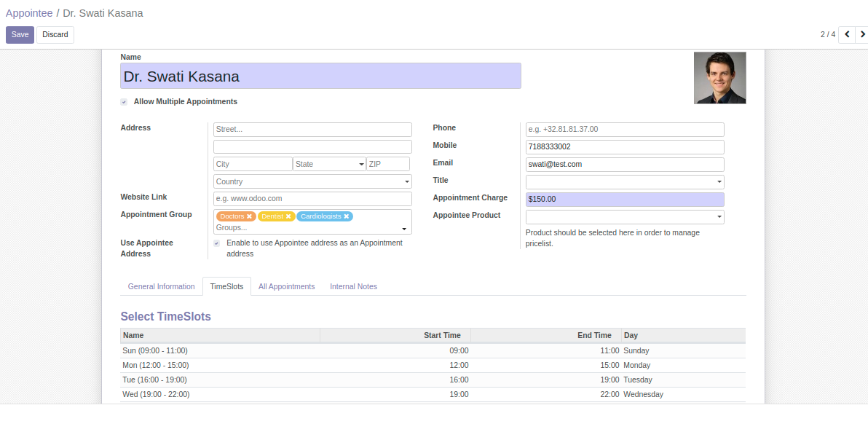Click the Sunday day cell
Image resolution: width=868 pixels, height=440 pixels.
point(683,351)
